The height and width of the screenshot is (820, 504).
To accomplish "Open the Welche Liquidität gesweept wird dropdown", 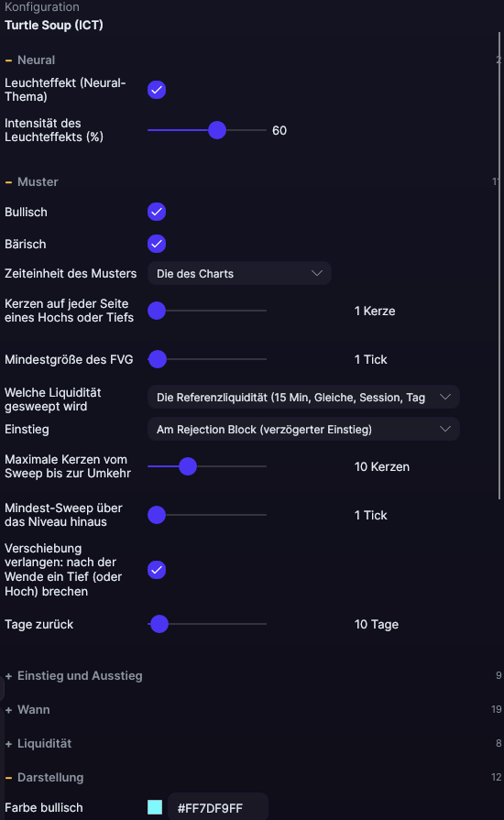I will (x=303, y=398).
